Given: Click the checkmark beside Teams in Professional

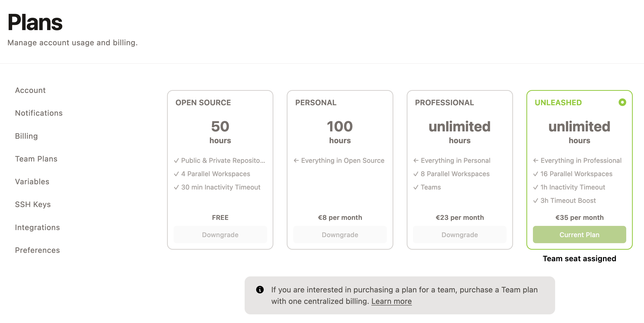Looking at the screenshot, I should pos(416,187).
